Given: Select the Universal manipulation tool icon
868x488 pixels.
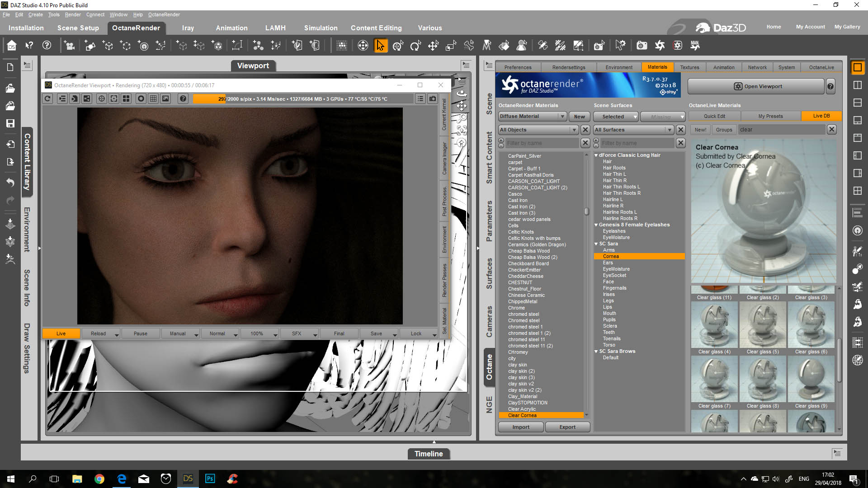Looking at the screenshot, I should (398, 46).
